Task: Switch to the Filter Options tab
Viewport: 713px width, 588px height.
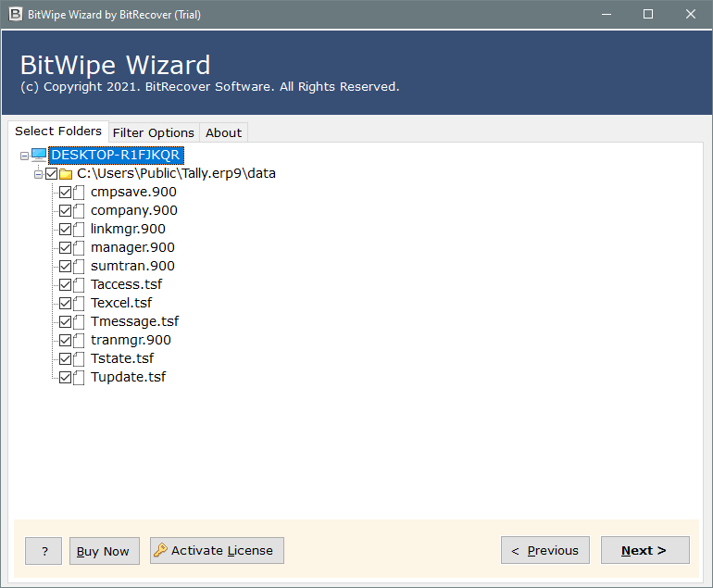Action: click(x=154, y=132)
